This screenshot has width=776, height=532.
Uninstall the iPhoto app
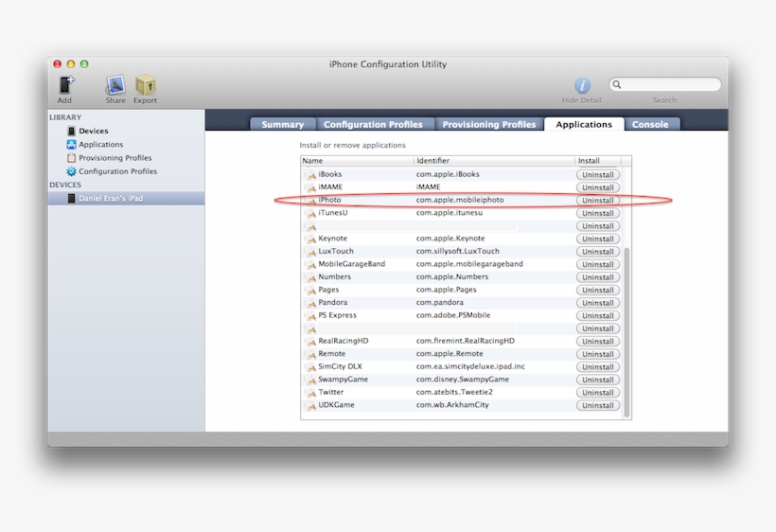coord(598,201)
